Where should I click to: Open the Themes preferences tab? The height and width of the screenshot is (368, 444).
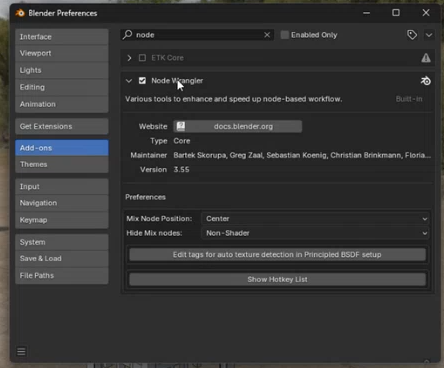(x=62, y=164)
